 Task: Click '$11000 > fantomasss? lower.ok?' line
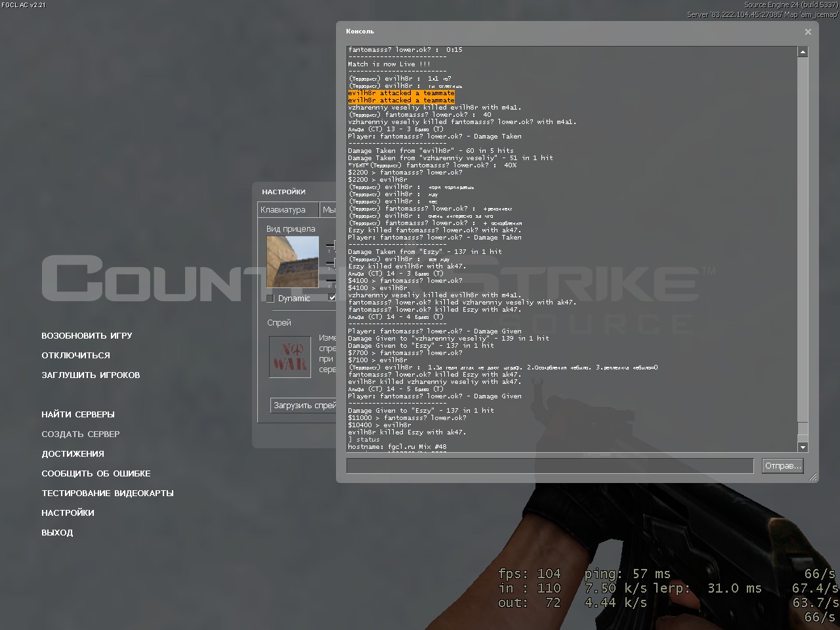click(407, 418)
